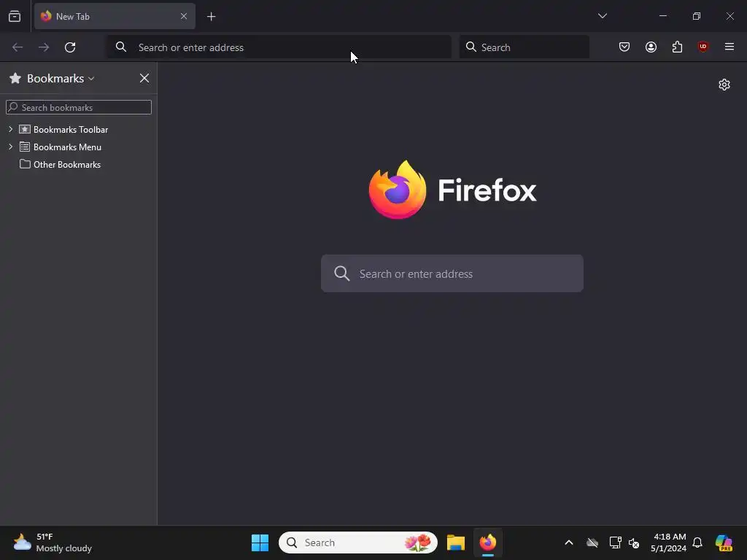Launch Copilot preview from taskbar
The width and height of the screenshot is (747, 560).
pyautogui.click(x=724, y=542)
